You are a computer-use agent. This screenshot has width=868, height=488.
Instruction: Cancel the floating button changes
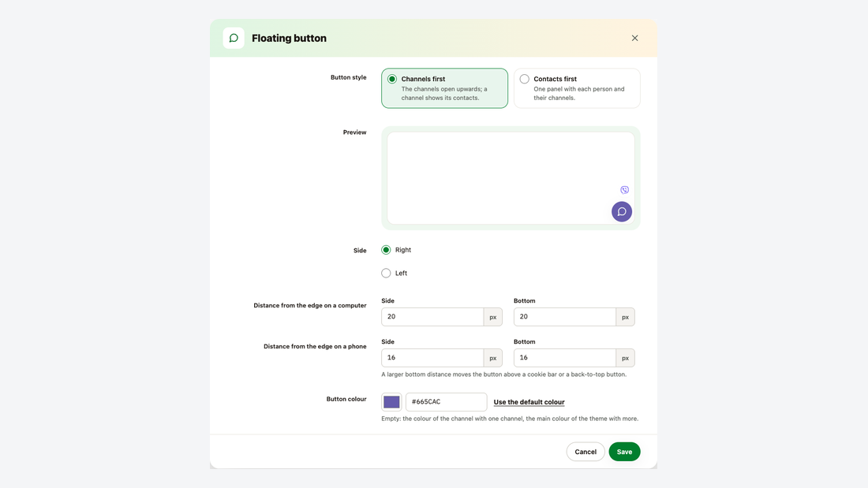click(586, 452)
